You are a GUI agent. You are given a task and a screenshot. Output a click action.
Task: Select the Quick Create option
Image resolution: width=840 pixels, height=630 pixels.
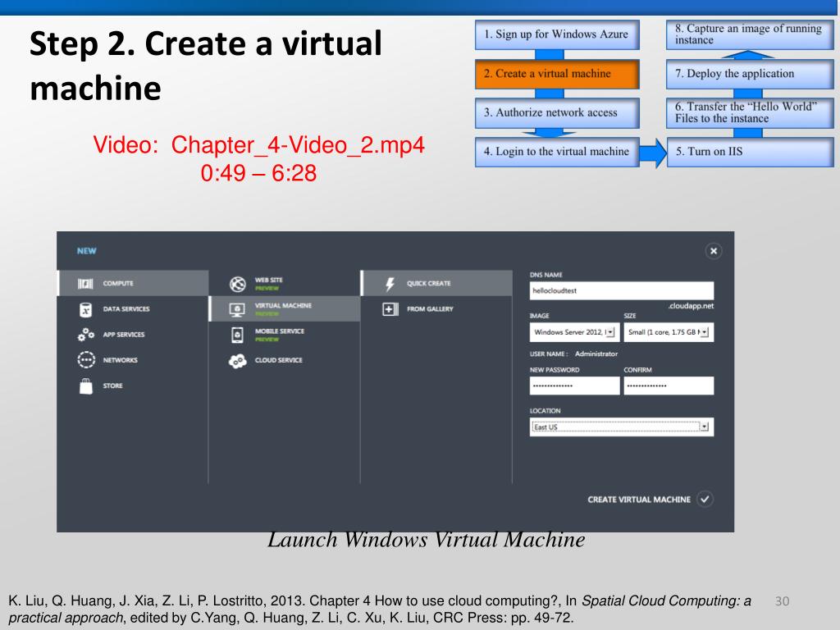(436, 283)
